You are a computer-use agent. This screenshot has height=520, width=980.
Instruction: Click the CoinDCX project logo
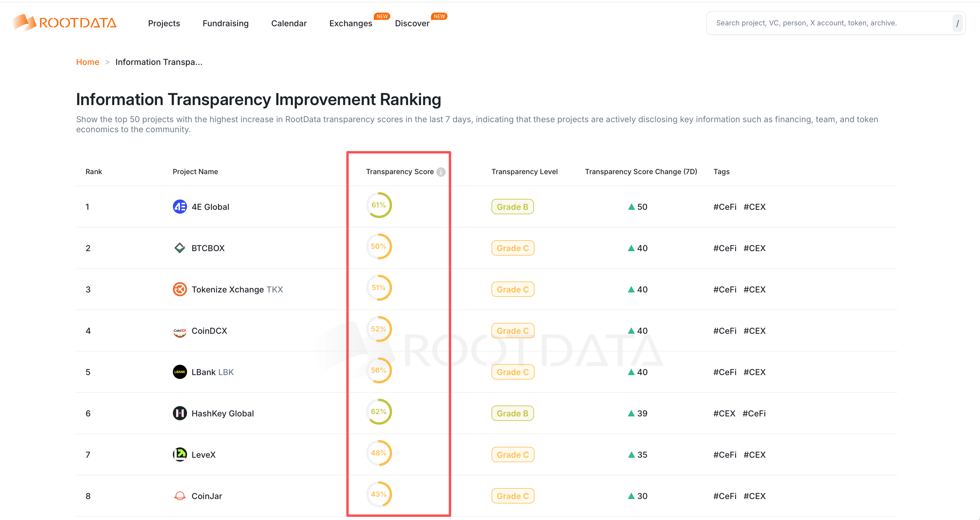pos(180,331)
